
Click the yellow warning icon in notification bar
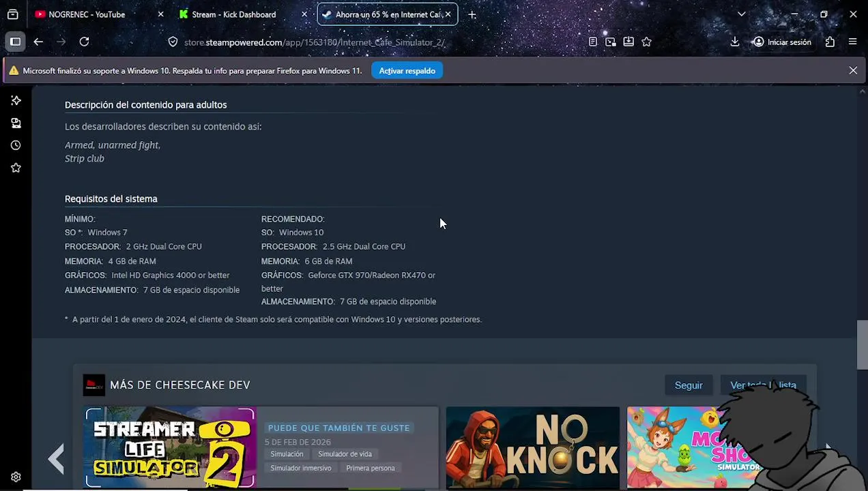click(x=14, y=71)
